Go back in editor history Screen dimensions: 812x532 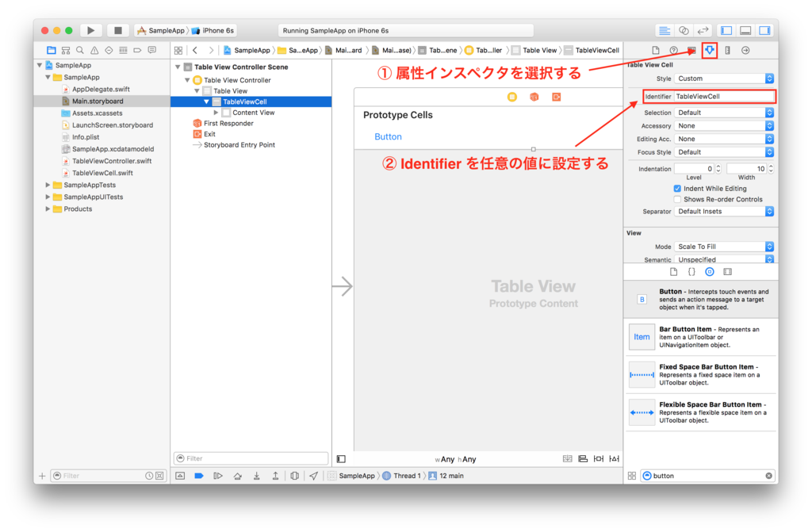(195, 50)
